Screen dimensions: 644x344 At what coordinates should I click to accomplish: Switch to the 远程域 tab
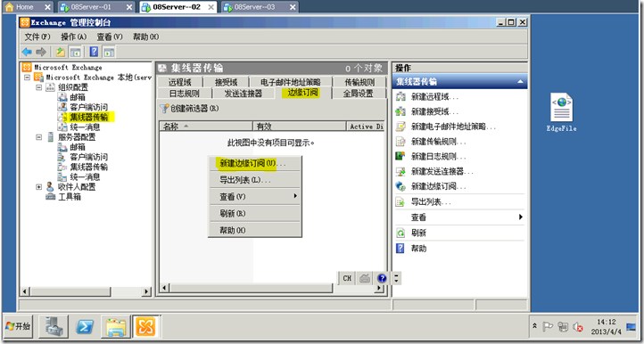(179, 82)
